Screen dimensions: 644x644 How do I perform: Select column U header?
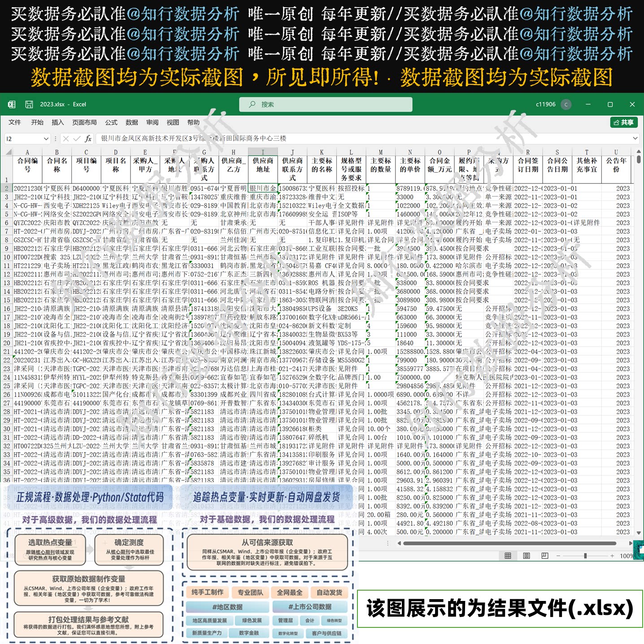click(616, 152)
